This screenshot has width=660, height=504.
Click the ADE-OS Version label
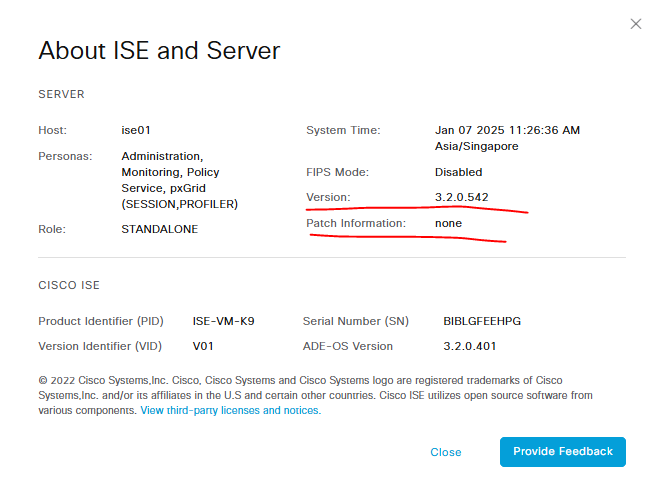(x=348, y=346)
